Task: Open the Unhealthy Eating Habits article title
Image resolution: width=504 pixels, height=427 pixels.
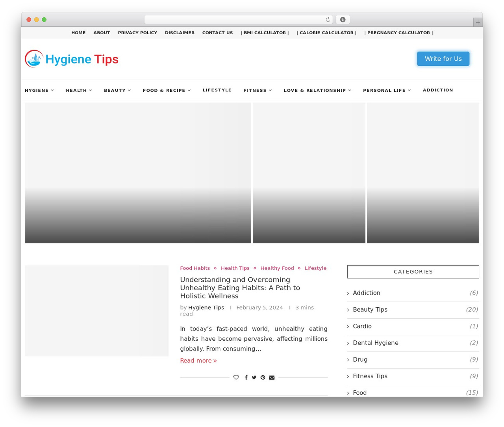Action: (x=240, y=288)
